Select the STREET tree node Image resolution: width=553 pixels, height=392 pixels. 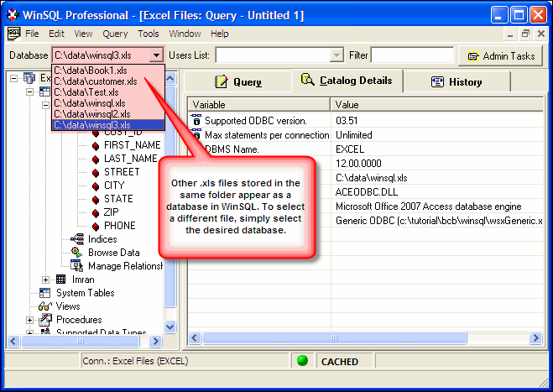(122, 172)
